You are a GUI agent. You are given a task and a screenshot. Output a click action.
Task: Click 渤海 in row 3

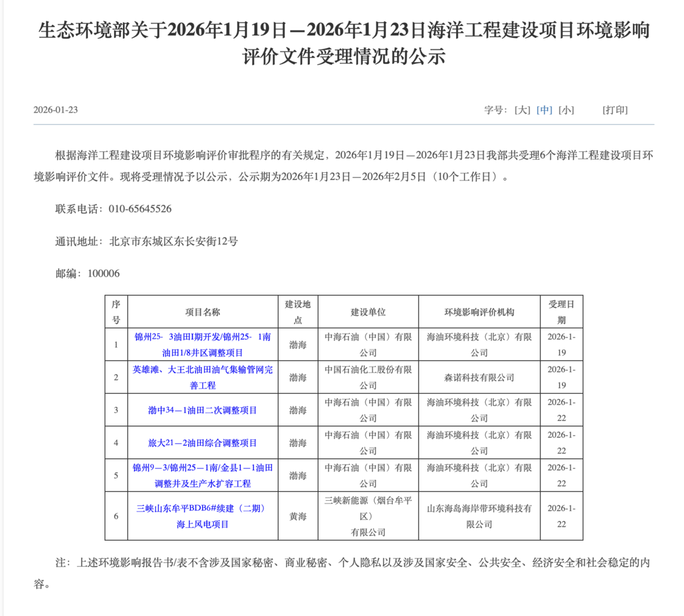click(x=298, y=410)
